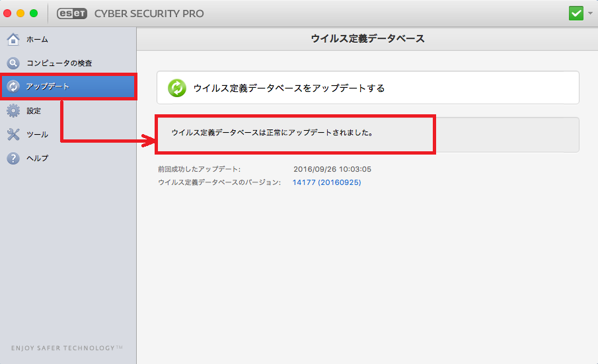The width and height of the screenshot is (598, 364).
Task: Open version link 14177 (20160925)
Action: click(x=326, y=182)
